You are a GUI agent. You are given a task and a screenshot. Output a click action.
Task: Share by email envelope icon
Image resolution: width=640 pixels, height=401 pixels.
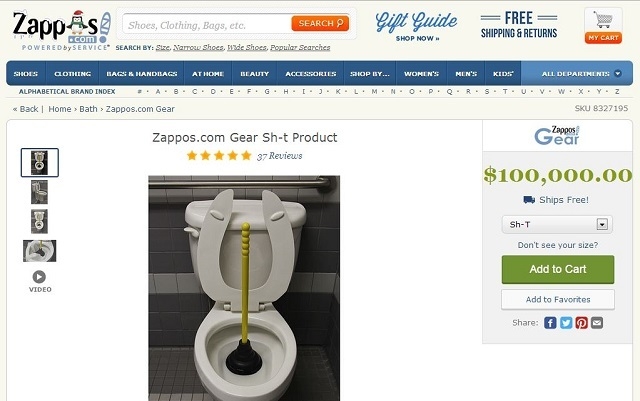click(x=597, y=323)
